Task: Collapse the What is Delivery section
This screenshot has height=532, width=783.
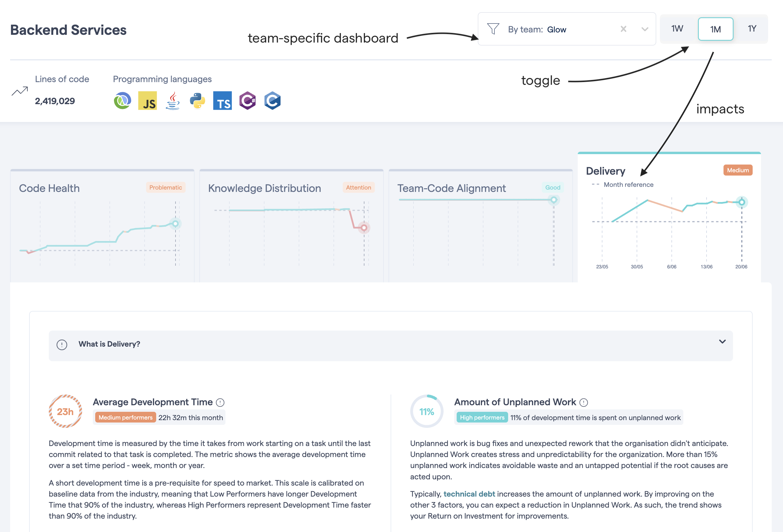Action: point(722,342)
